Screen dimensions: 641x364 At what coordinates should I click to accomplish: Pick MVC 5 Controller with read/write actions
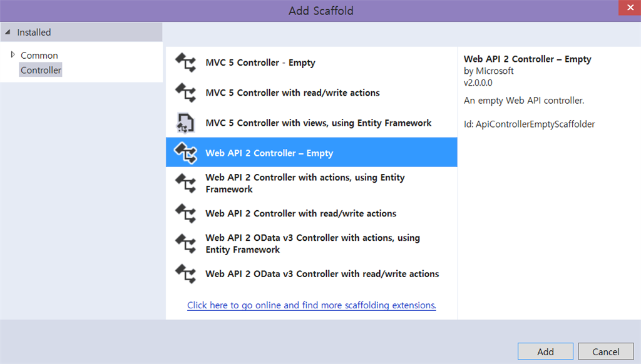coord(292,93)
